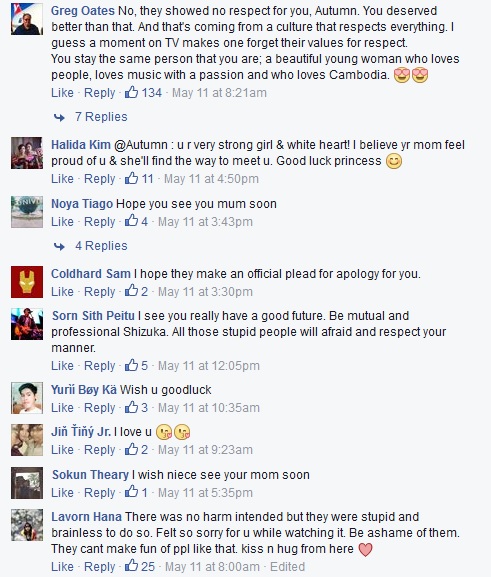Click the reply arrow icon beside 7 Replies
The height and width of the screenshot is (577, 491).
(59, 117)
